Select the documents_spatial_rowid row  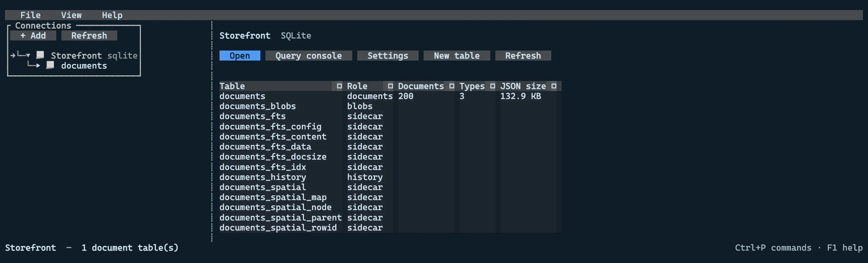[390, 228]
